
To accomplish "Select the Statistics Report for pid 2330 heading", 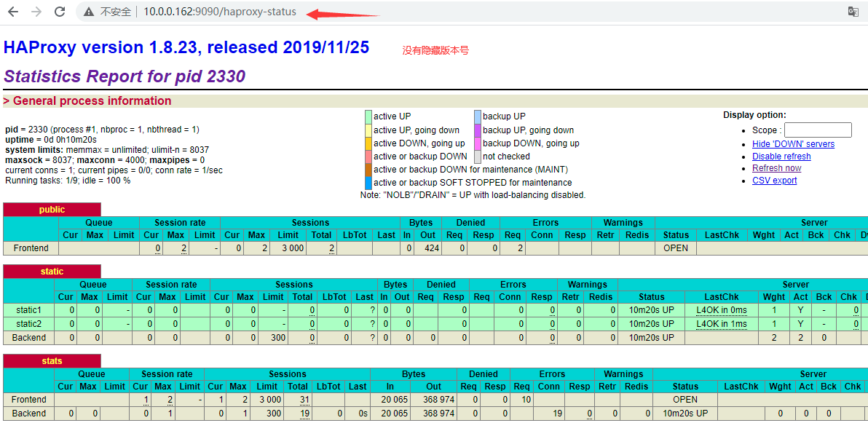I will click(124, 76).
